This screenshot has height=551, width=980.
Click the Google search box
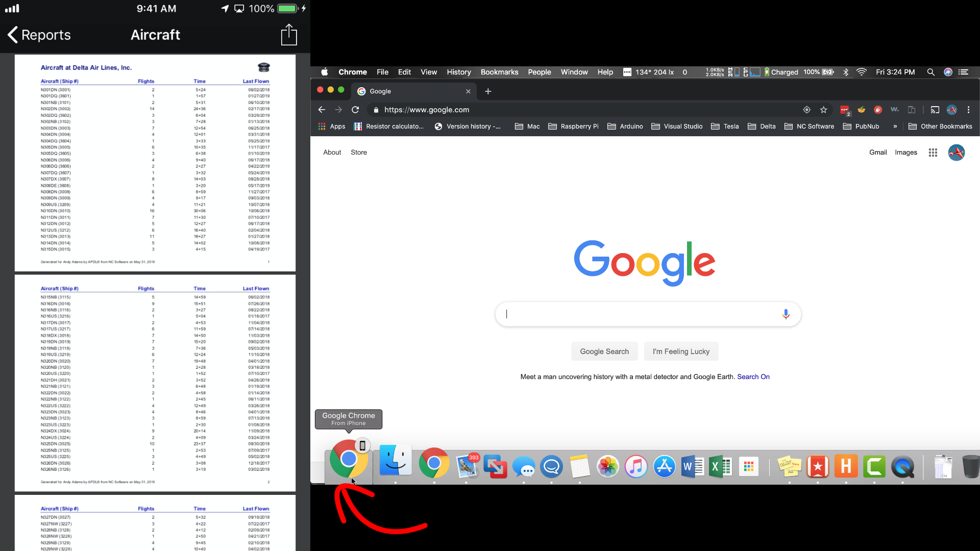[648, 314]
